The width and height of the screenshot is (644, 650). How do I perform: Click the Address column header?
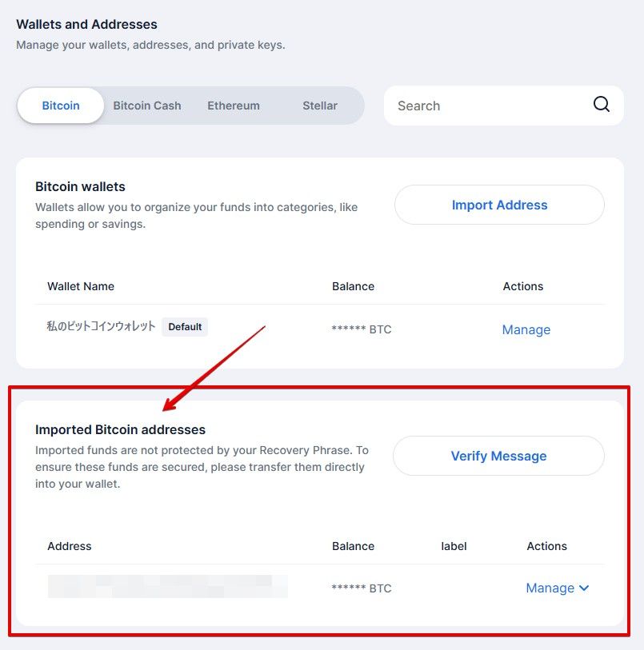70,546
